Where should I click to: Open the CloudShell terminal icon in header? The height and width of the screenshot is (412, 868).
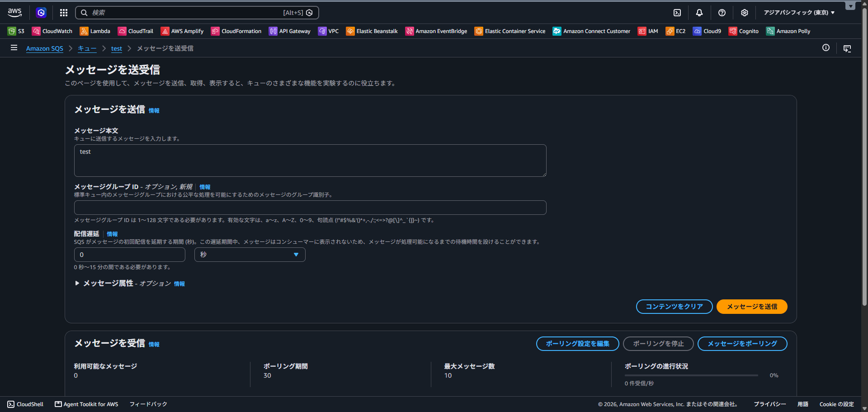click(x=677, y=13)
